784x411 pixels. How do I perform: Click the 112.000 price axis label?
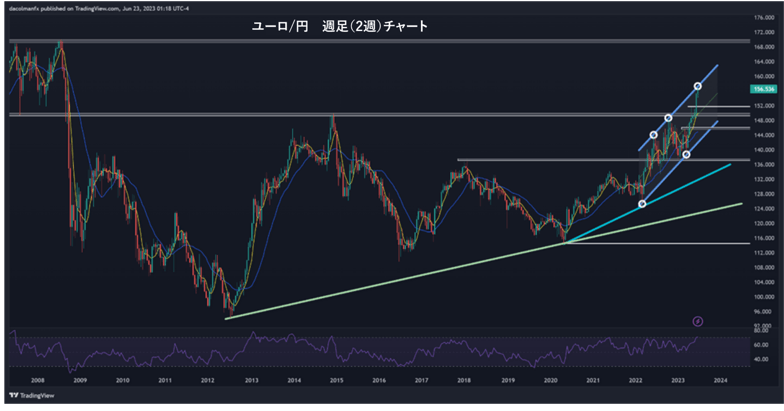pyautogui.click(x=764, y=253)
